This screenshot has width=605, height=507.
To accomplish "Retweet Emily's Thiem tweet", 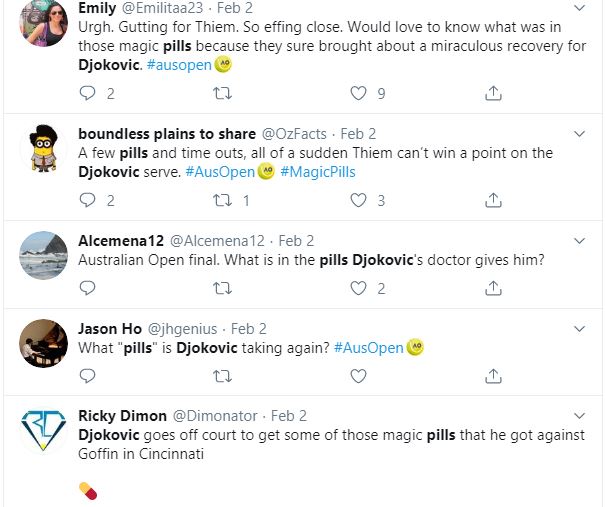I will coord(224,93).
